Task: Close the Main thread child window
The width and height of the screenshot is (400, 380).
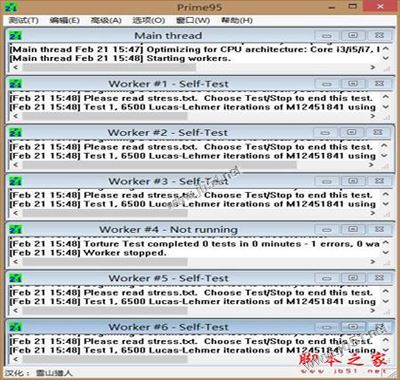Action: pyautogui.click(x=379, y=35)
